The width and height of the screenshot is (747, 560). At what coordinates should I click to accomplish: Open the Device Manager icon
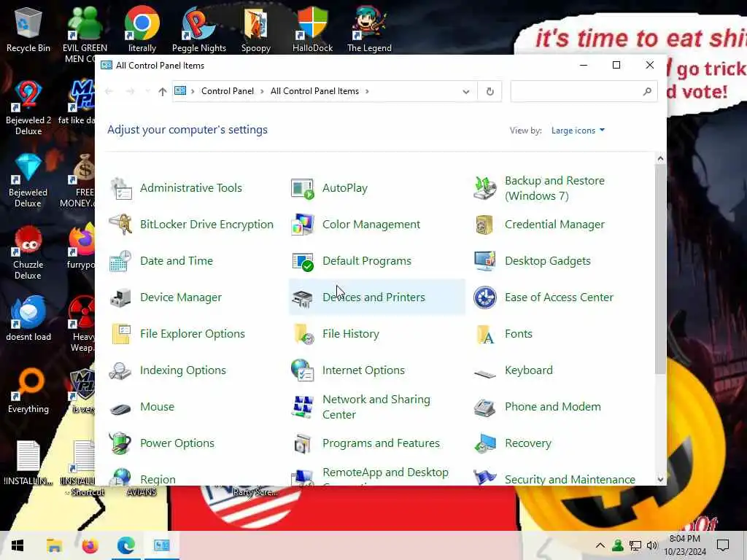tap(121, 297)
